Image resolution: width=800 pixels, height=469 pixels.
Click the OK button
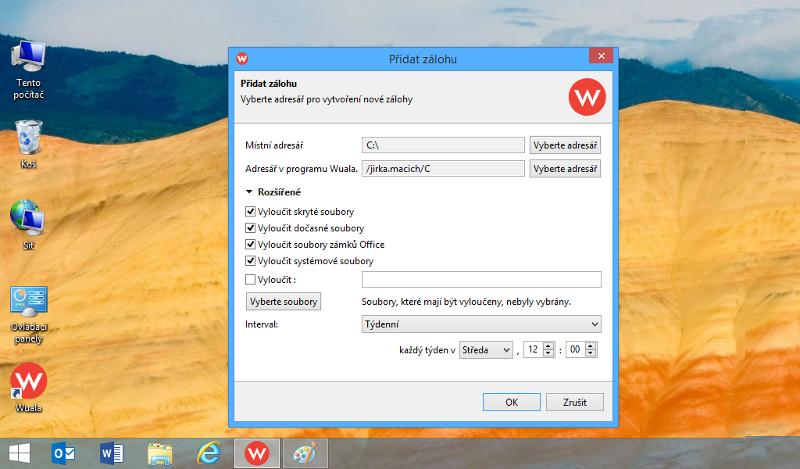511,402
